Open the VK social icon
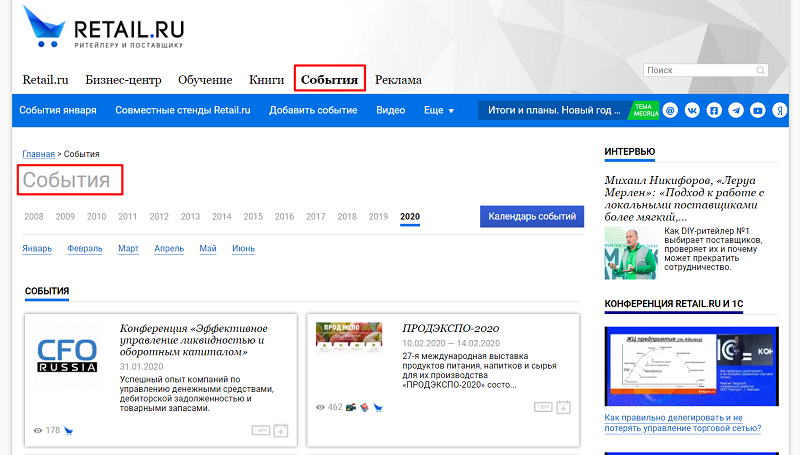The image size is (800, 455). coord(692,110)
